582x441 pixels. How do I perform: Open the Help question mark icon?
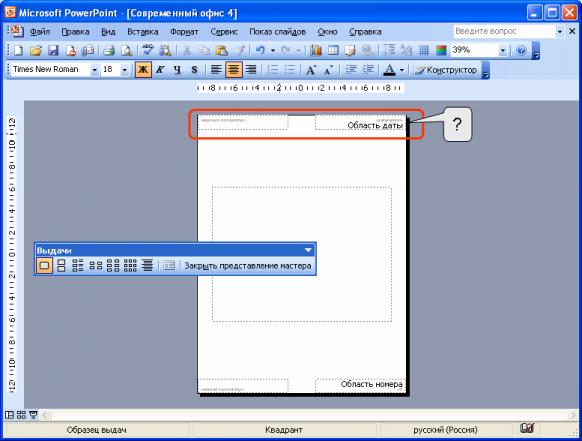point(521,50)
